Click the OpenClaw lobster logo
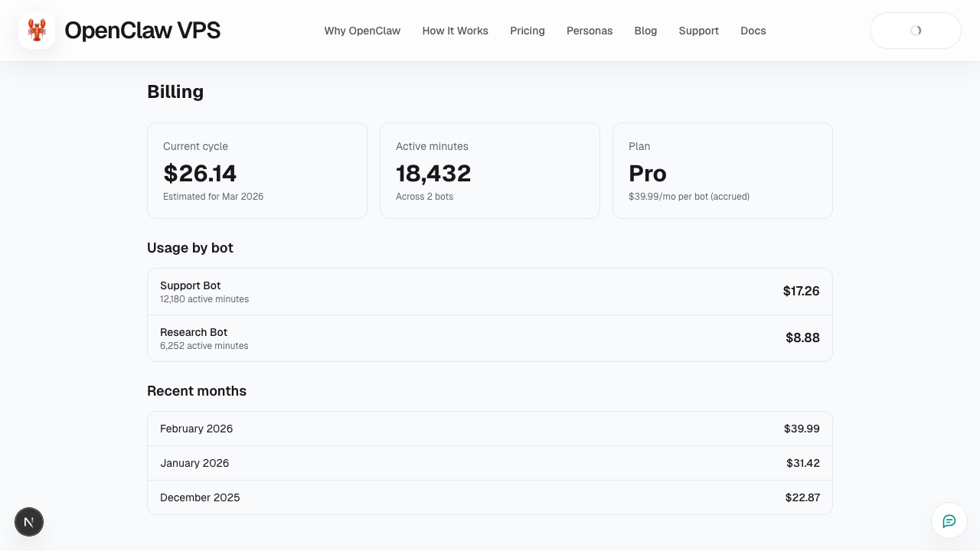980x551 pixels. click(36, 31)
